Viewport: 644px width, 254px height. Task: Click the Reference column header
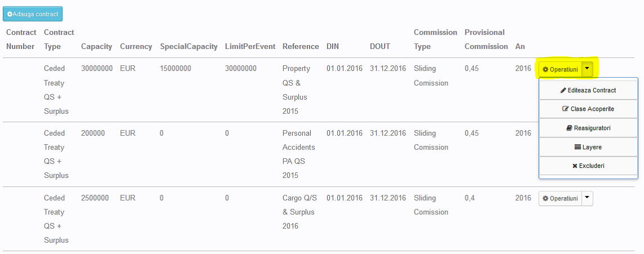click(301, 47)
